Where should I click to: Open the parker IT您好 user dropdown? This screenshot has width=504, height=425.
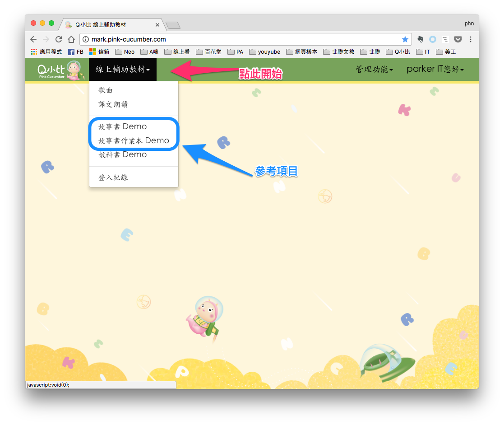(x=435, y=70)
